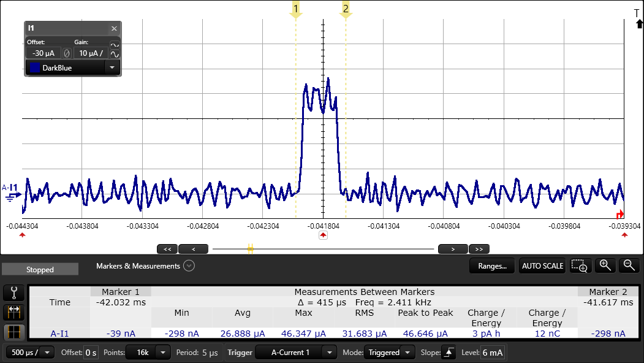Screen dimensions: 644x363
Task: Click the zero offset icon in I1 panel
Action: (x=67, y=53)
